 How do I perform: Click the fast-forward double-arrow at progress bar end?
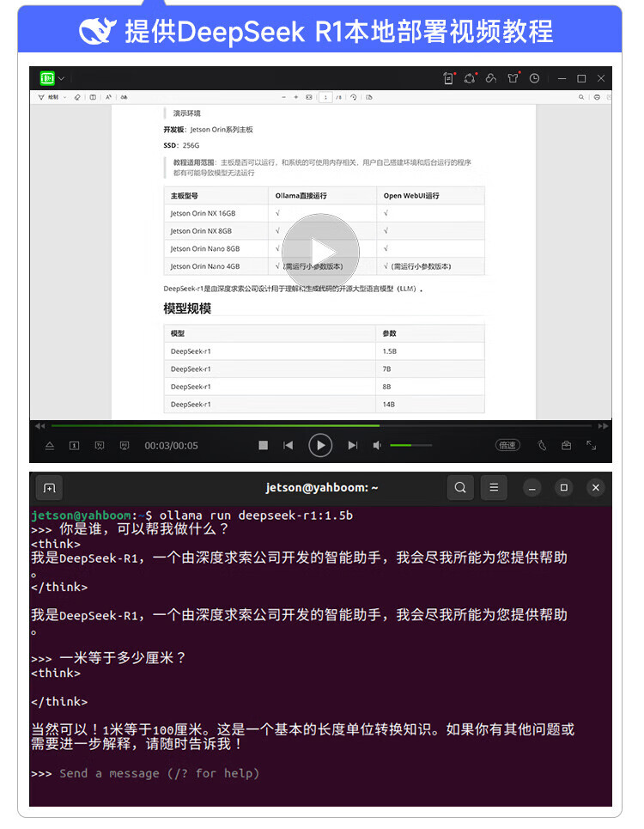coord(603,425)
